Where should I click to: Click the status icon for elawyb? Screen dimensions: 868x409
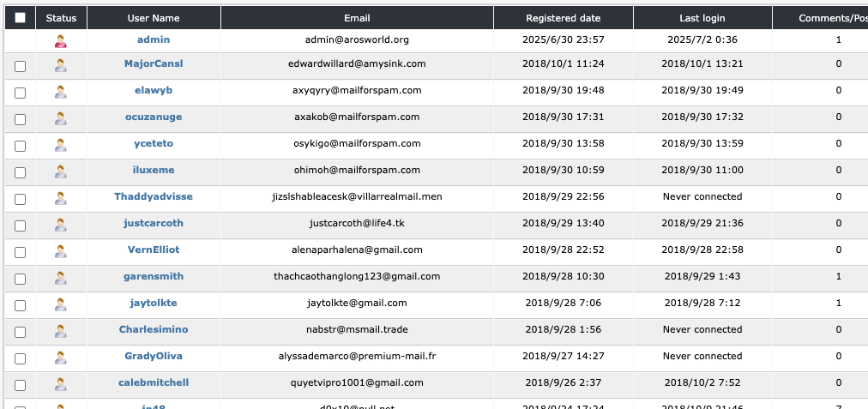tap(61, 93)
